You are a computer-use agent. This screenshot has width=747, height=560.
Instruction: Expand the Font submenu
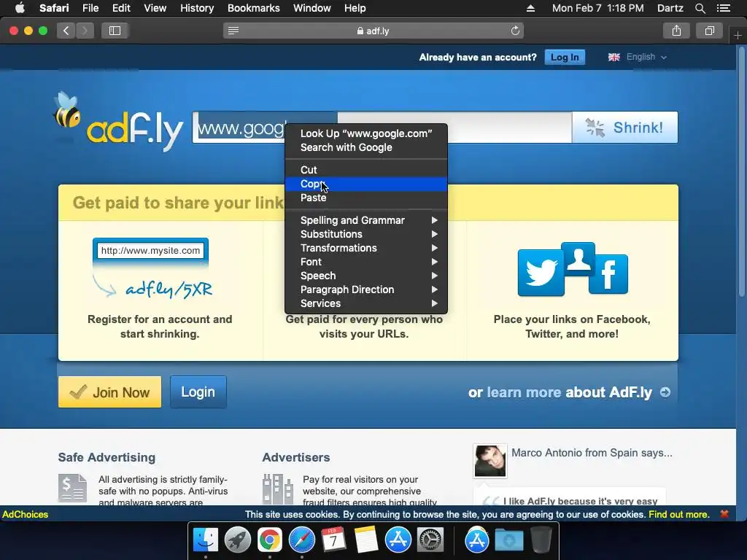(x=366, y=262)
